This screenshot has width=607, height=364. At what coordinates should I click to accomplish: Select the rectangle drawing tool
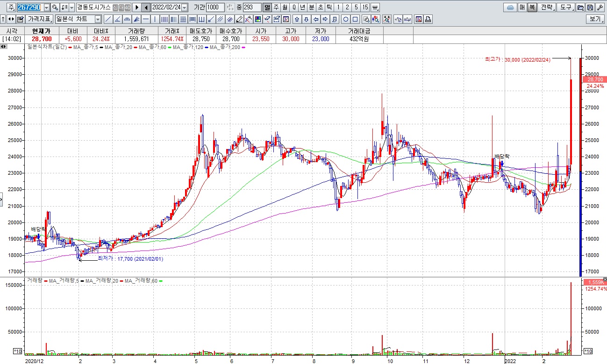point(355,19)
